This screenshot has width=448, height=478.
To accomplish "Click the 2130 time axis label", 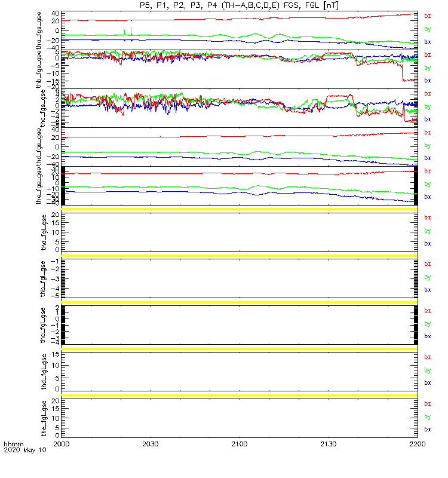I will 328,444.
